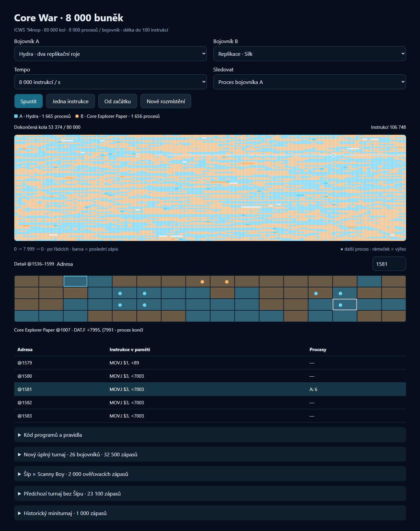This screenshot has width=420, height=531.
Task: Click the Adresa column header
Action: [x=25, y=349]
